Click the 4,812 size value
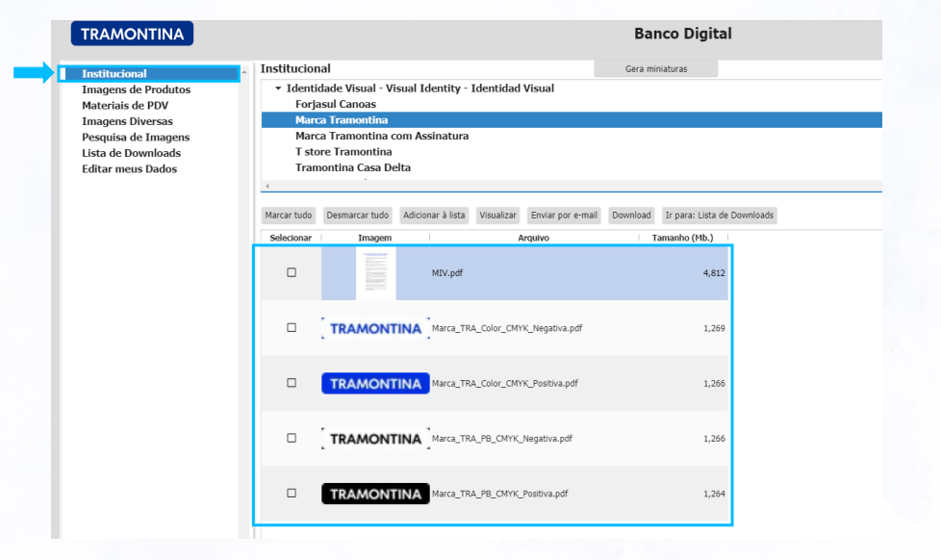Image resolution: width=941 pixels, height=560 pixels. 714,273
